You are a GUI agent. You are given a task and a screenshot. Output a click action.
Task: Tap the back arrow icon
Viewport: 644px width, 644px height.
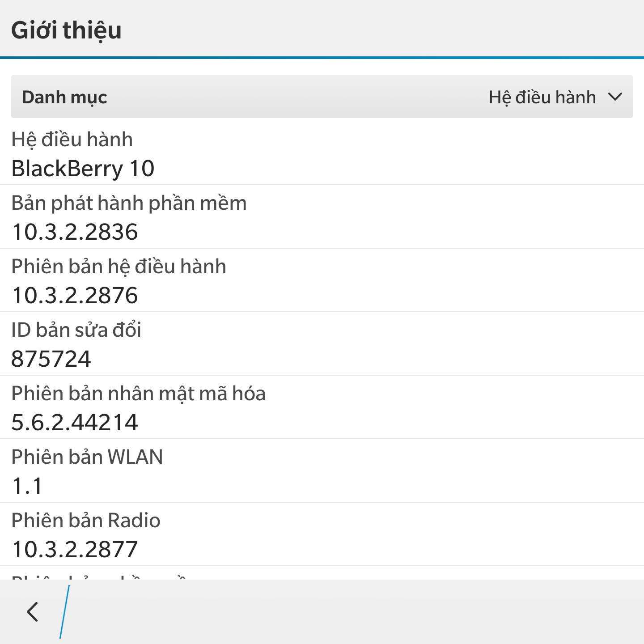click(33, 612)
